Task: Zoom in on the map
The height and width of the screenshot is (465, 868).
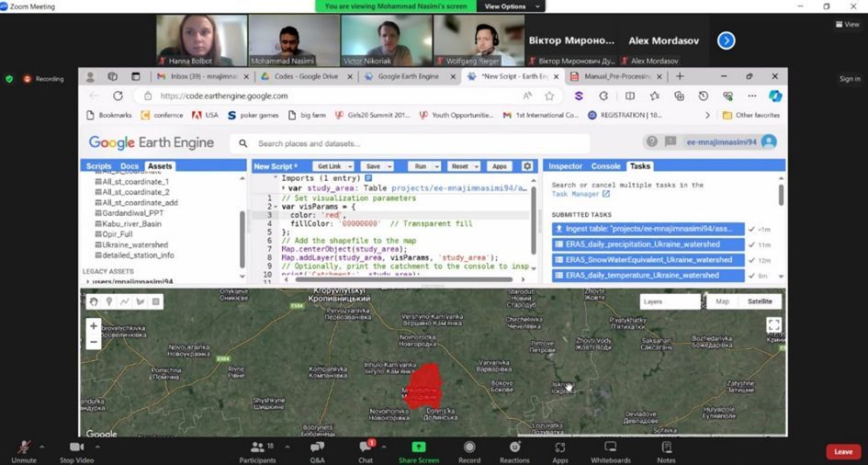Action: 93,326
